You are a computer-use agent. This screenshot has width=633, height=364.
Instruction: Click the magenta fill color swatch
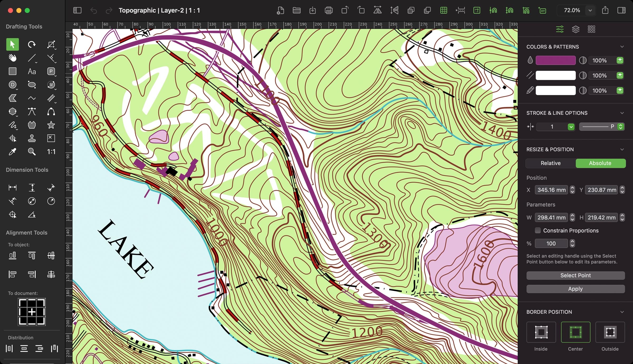(x=555, y=60)
